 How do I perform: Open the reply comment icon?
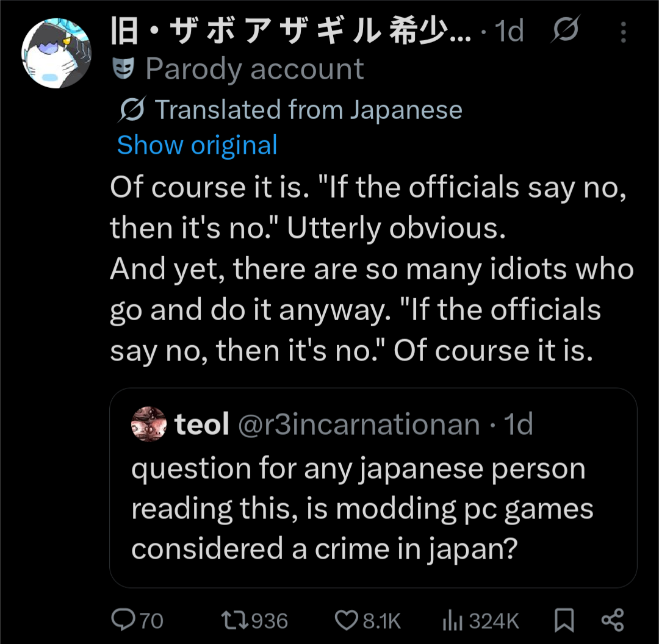click(x=125, y=620)
